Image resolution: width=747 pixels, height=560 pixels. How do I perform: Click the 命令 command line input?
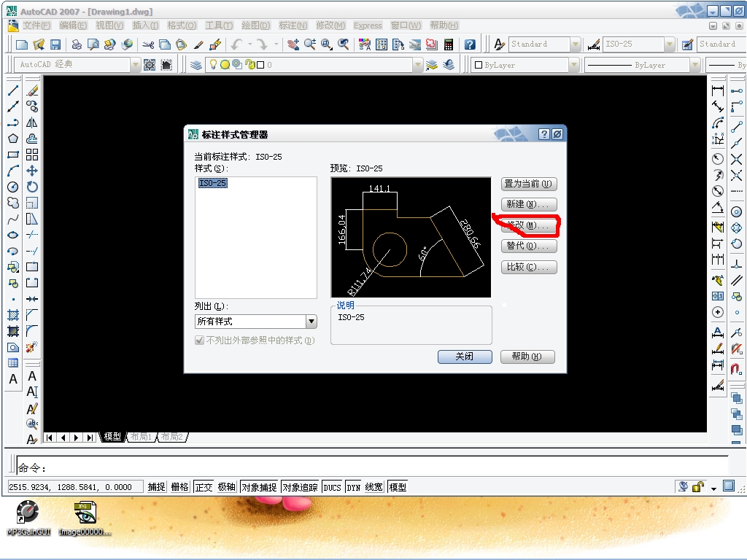click(371, 467)
